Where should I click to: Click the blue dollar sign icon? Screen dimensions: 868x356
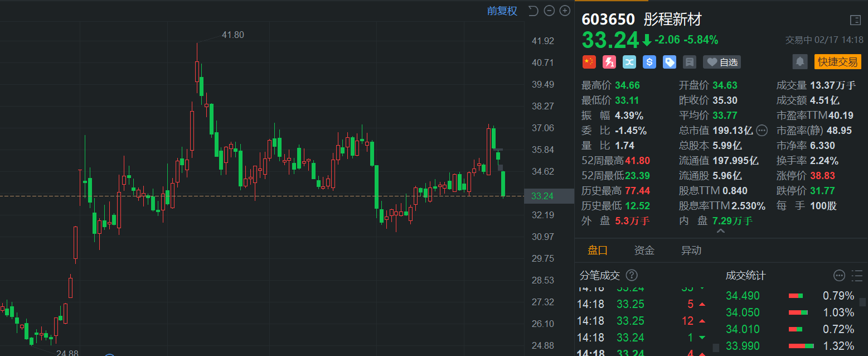click(x=649, y=62)
